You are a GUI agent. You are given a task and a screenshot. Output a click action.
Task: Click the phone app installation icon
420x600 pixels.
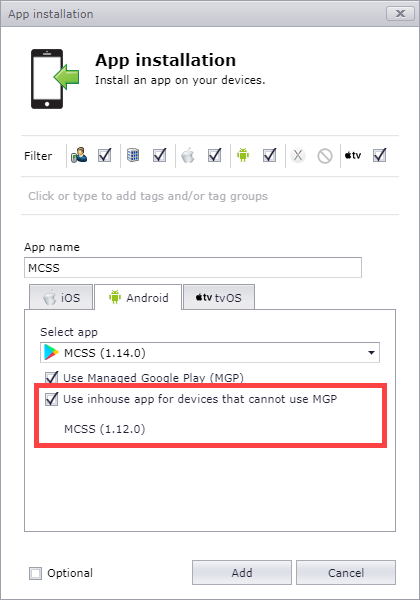(x=55, y=79)
